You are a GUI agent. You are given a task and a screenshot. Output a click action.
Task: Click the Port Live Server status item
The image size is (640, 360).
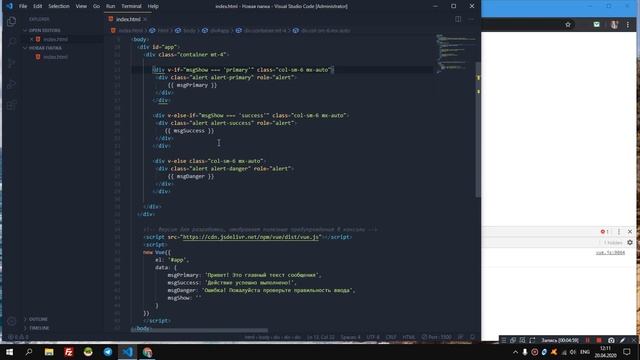click(x=437, y=337)
